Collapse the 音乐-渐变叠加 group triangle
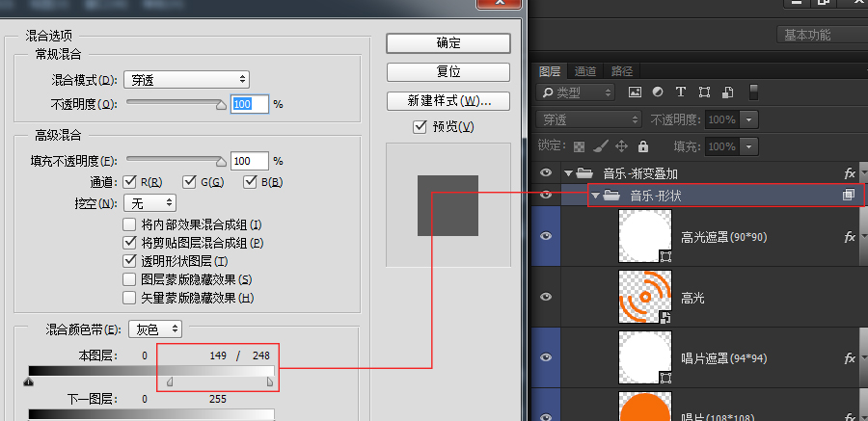 pos(568,173)
